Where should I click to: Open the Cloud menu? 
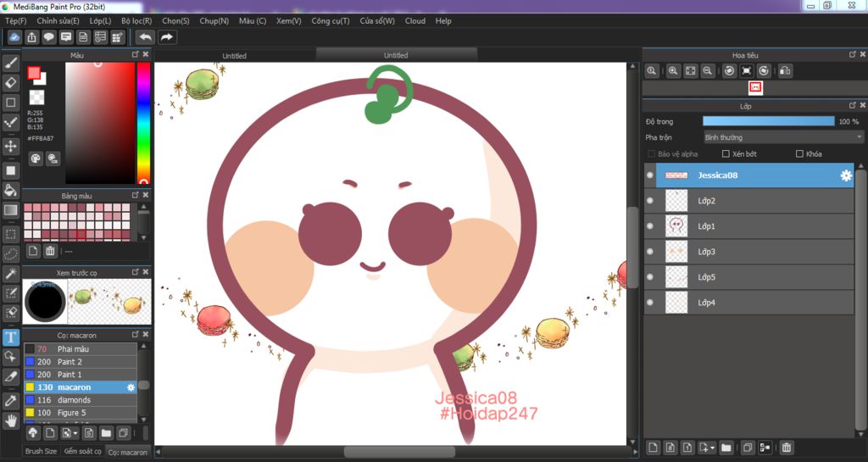pos(415,20)
